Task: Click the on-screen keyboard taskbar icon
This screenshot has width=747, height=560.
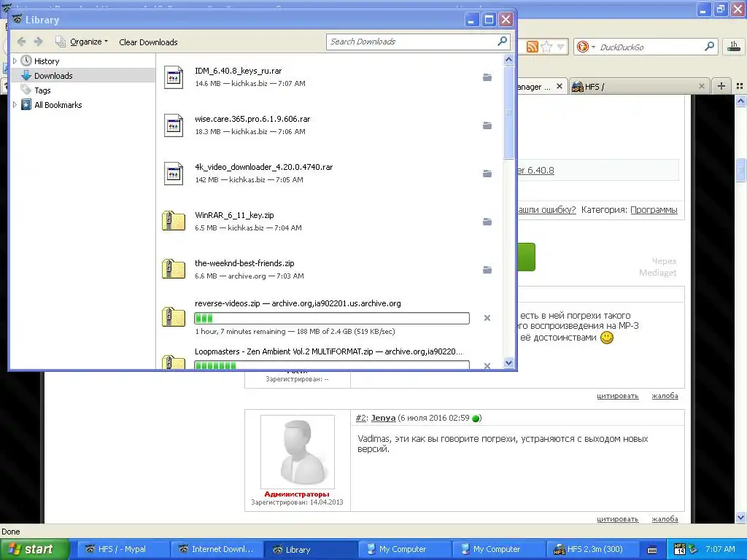Action: click(x=652, y=550)
